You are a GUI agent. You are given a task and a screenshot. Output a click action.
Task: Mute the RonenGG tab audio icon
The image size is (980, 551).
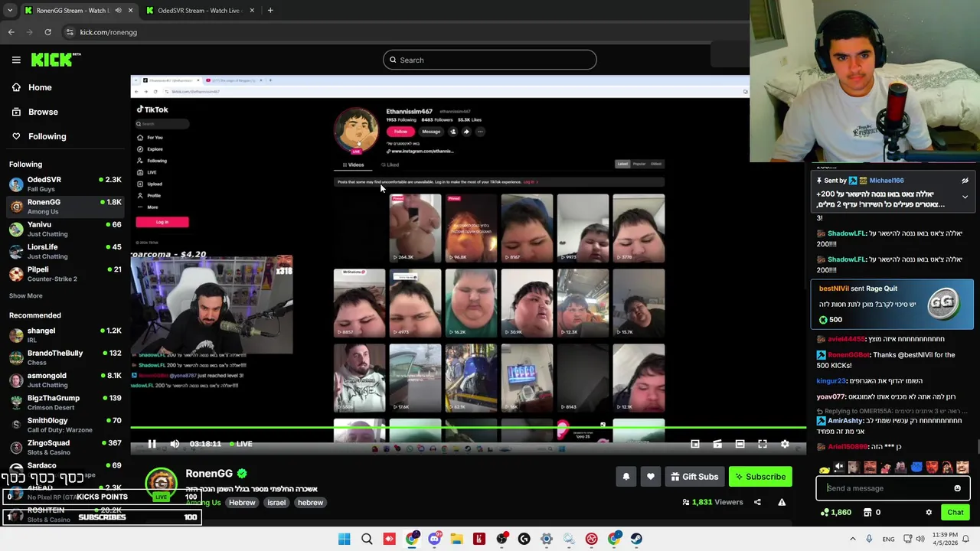pyautogui.click(x=118, y=11)
